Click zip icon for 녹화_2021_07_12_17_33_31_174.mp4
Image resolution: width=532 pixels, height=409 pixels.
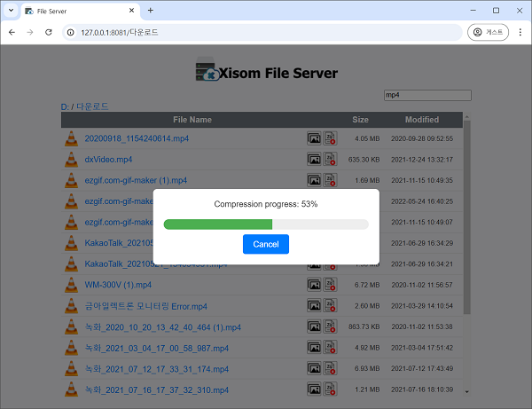click(330, 368)
